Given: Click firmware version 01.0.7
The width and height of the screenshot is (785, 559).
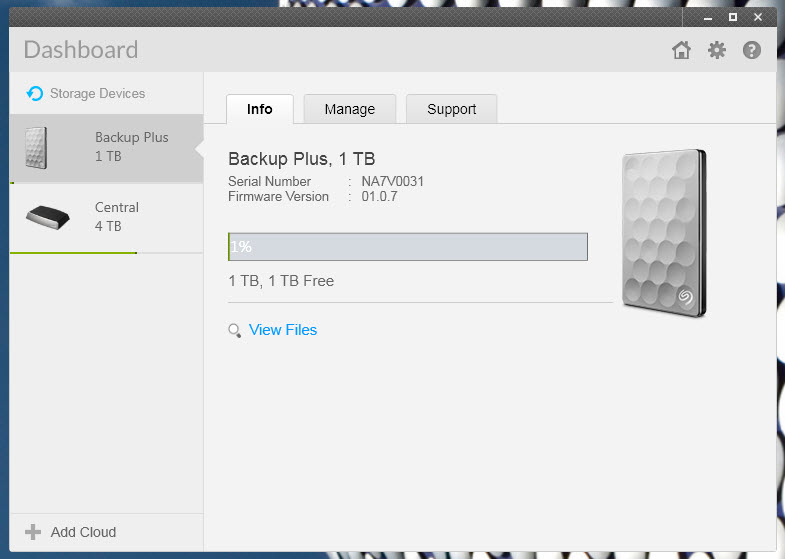Looking at the screenshot, I should pos(379,196).
